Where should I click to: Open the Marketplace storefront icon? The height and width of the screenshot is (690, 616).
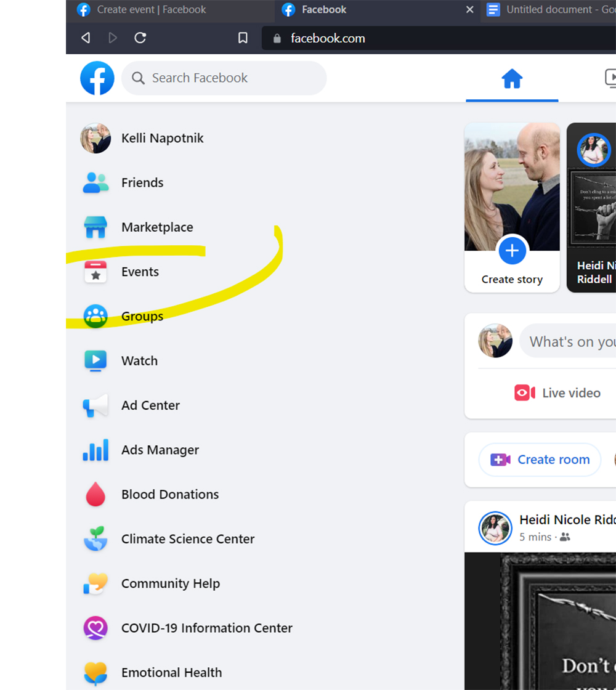pos(95,227)
